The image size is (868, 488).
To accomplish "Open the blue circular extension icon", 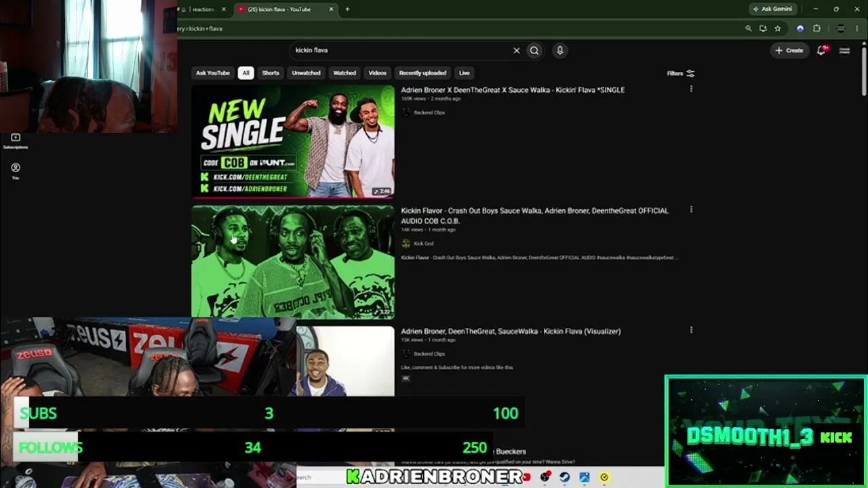I will click(800, 28).
